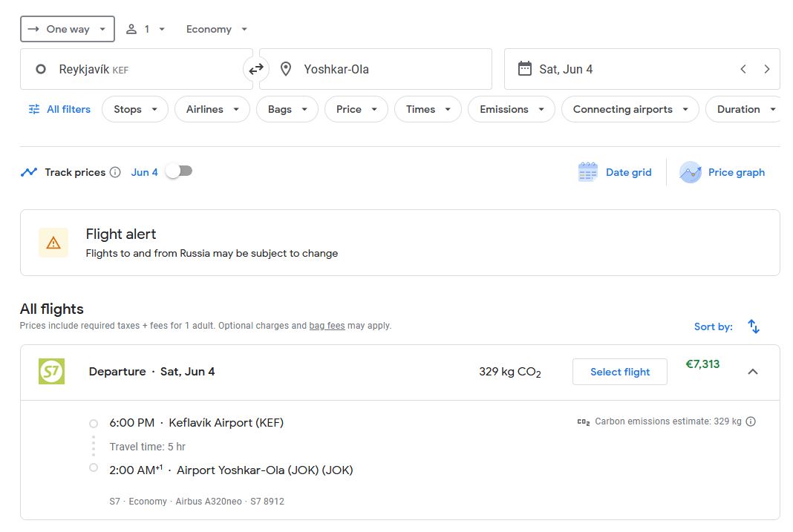This screenshot has height=532, width=793.
Task: Click the S7 airline logo
Action: pyautogui.click(x=51, y=371)
